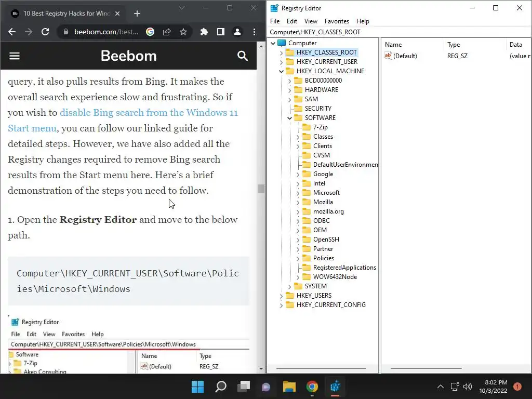Show hidden system tray icons
The width and height of the screenshot is (532, 399).
click(x=440, y=387)
